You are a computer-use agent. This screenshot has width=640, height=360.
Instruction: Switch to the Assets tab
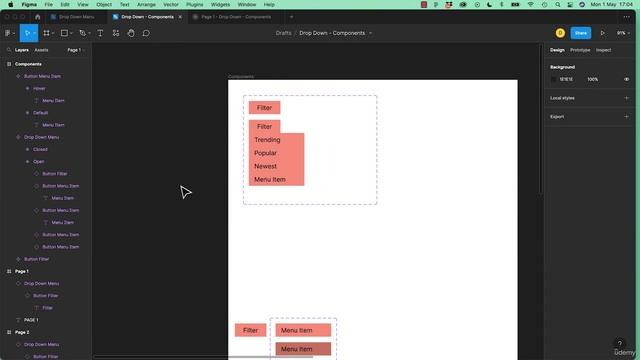tap(41, 50)
